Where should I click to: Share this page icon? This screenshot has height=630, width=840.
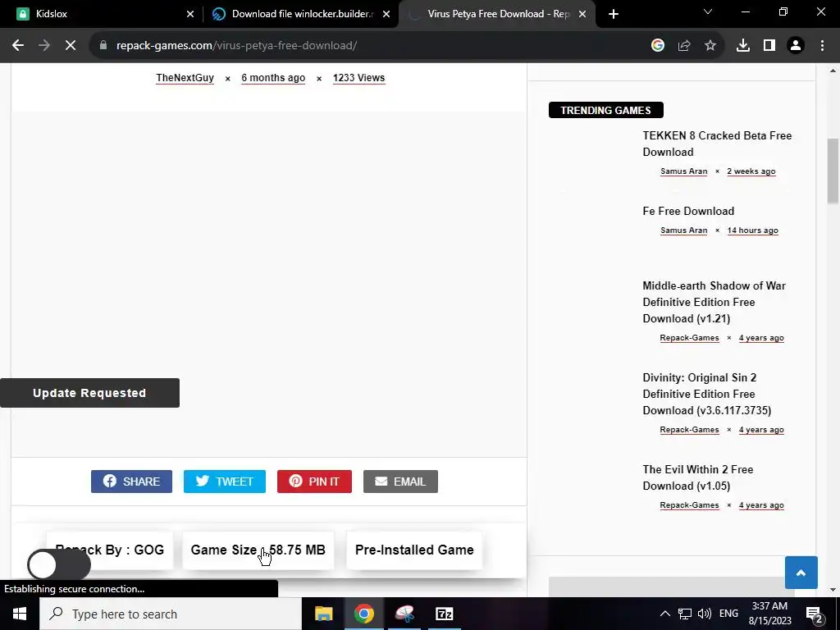click(x=684, y=46)
